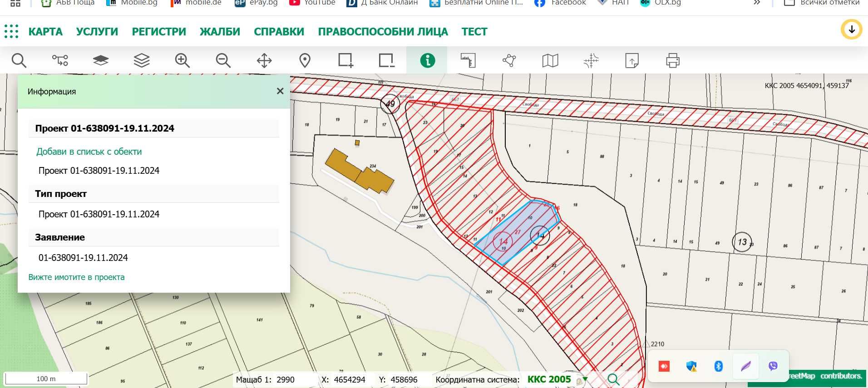Viewport: 868px width, 388px height.
Task: Click the blue highlighted parcel on the map
Action: pos(518,232)
